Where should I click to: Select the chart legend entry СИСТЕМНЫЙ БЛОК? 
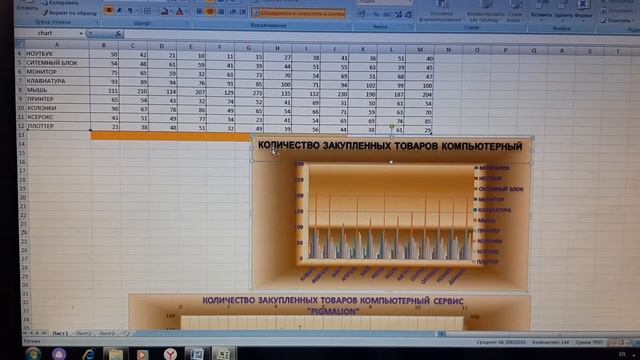[x=500, y=189]
